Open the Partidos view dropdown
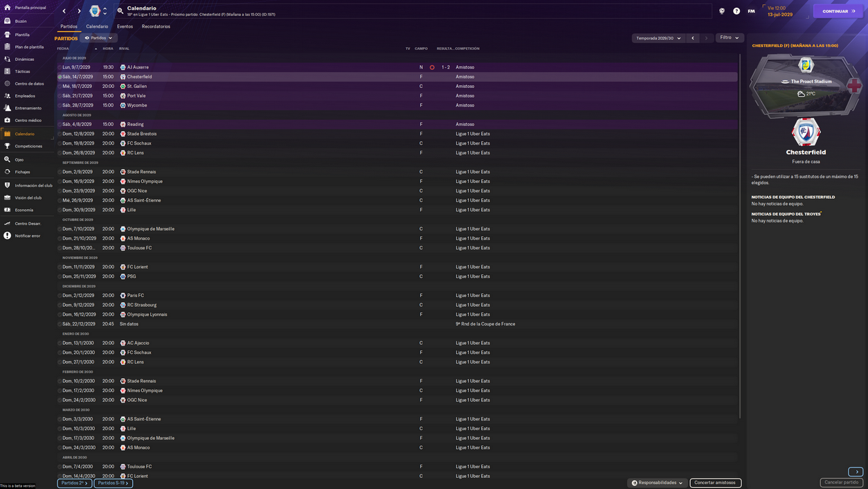The width and height of the screenshot is (868, 489). [99, 38]
